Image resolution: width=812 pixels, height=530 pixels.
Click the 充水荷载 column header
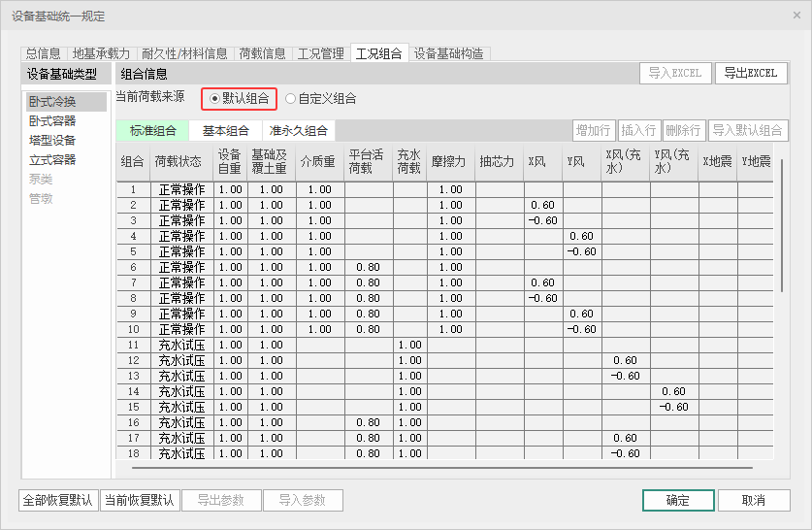(409, 162)
